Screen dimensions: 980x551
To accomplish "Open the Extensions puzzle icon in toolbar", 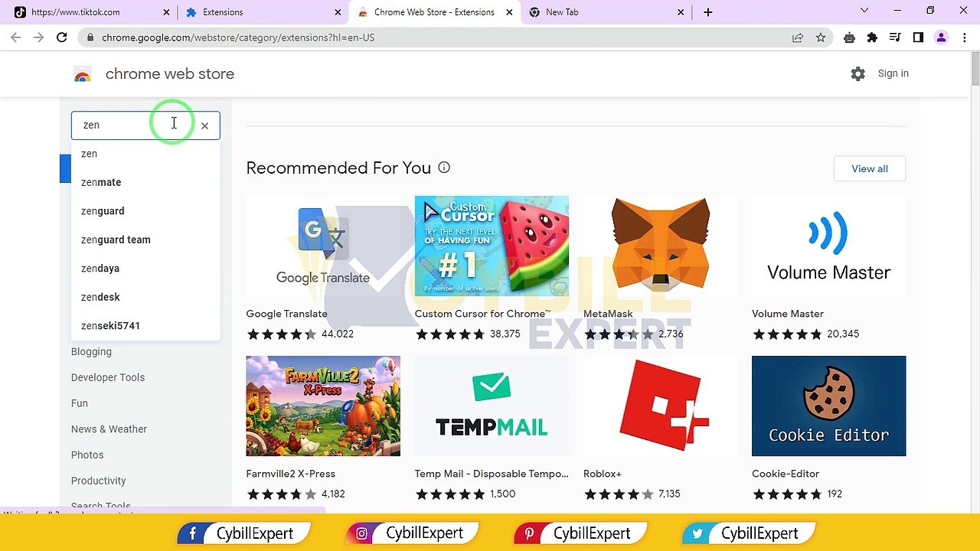I will [872, 37].
